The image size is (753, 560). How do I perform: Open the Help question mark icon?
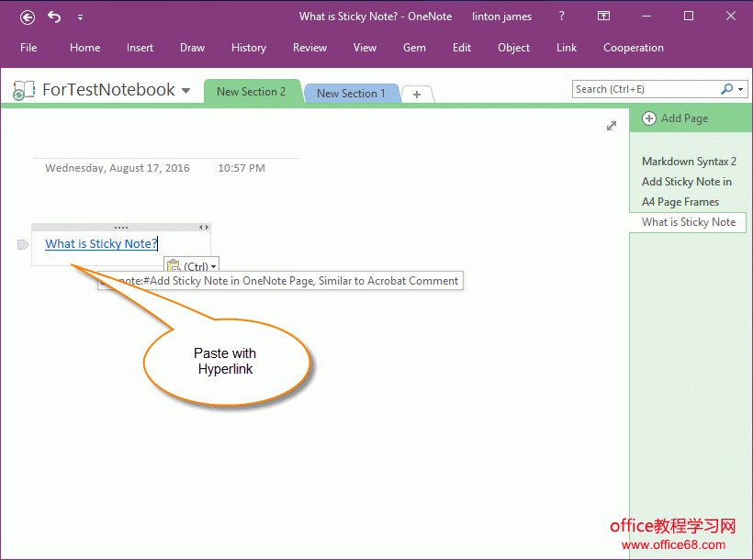point(562,17)
